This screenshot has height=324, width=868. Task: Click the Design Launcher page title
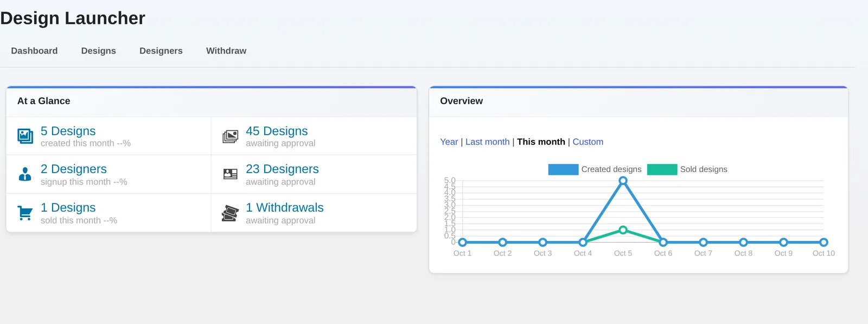(x=73, y=18)
